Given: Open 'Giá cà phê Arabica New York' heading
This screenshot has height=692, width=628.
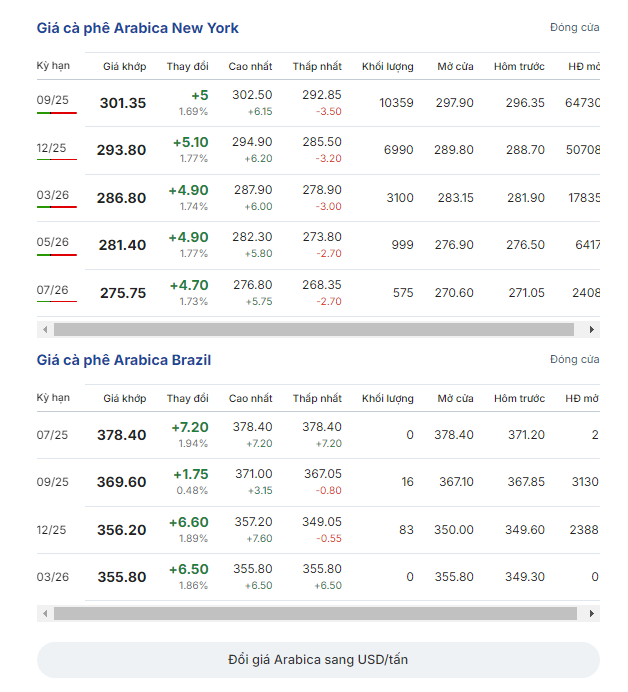Looking at the screenshot, I should 138,28.
